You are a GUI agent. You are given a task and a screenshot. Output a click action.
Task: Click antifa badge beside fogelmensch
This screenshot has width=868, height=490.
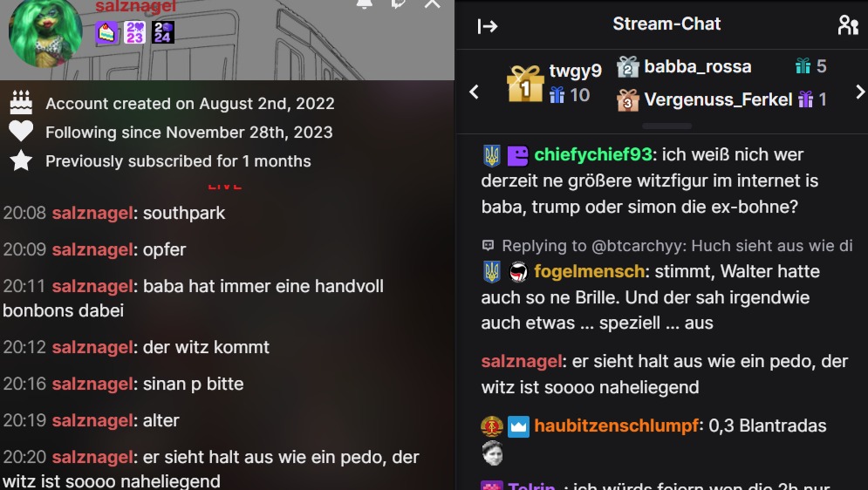pos(519,271)
